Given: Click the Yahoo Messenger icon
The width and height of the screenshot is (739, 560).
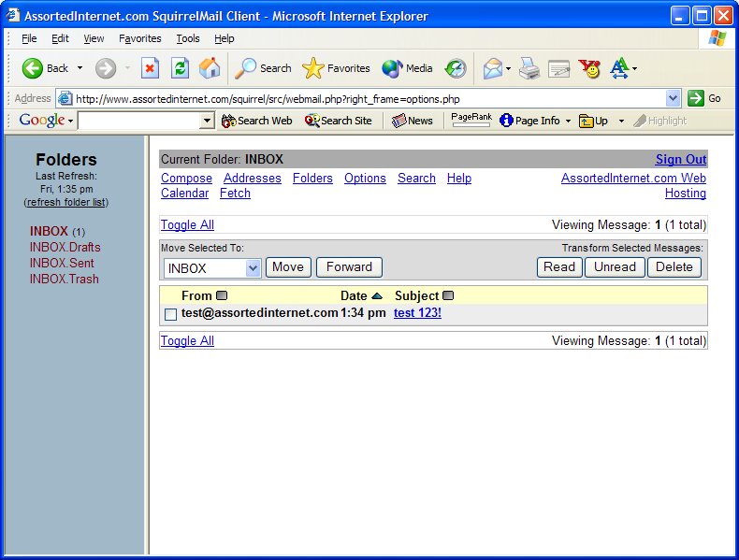Looking at the screenshot, I should [x=589, y=68].
